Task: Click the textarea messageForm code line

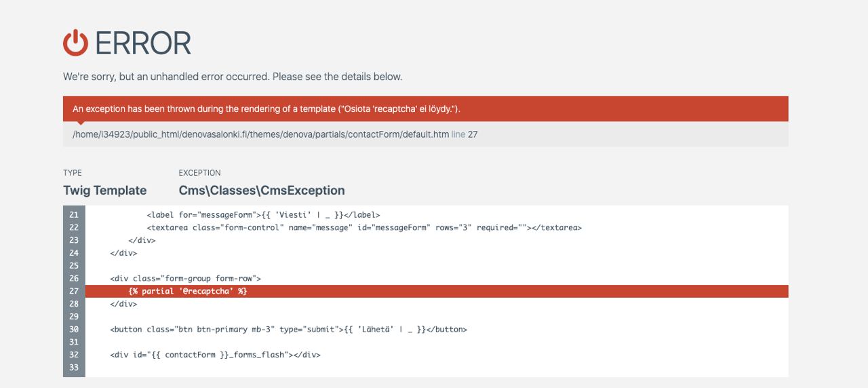Action: tap(364, 227)
